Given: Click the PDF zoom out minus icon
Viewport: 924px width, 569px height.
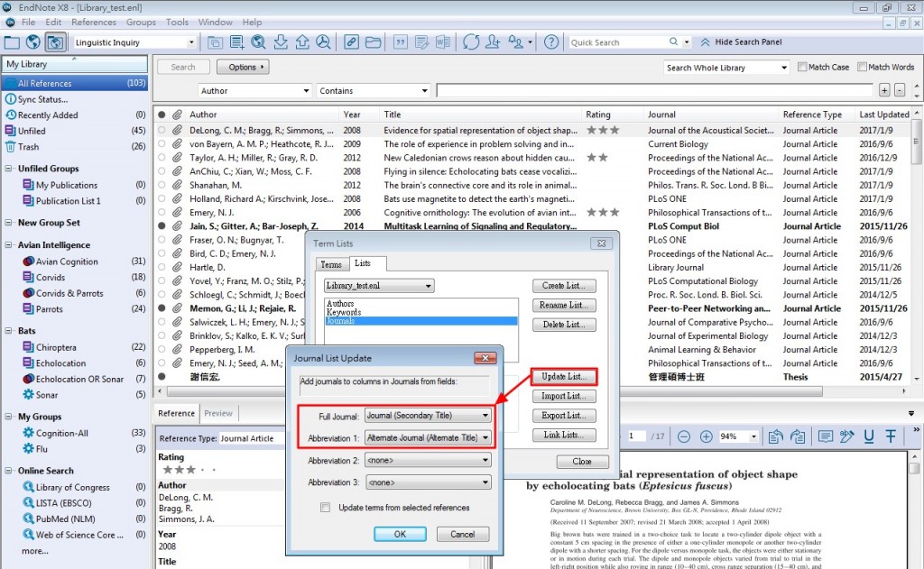Looking at the screenshot, I should [684, 436].
